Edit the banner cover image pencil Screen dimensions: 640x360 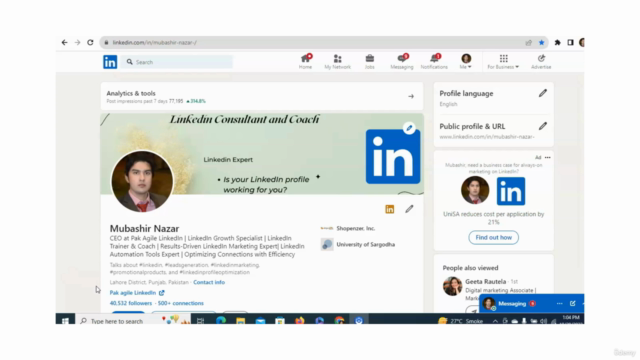coord(409,128)
